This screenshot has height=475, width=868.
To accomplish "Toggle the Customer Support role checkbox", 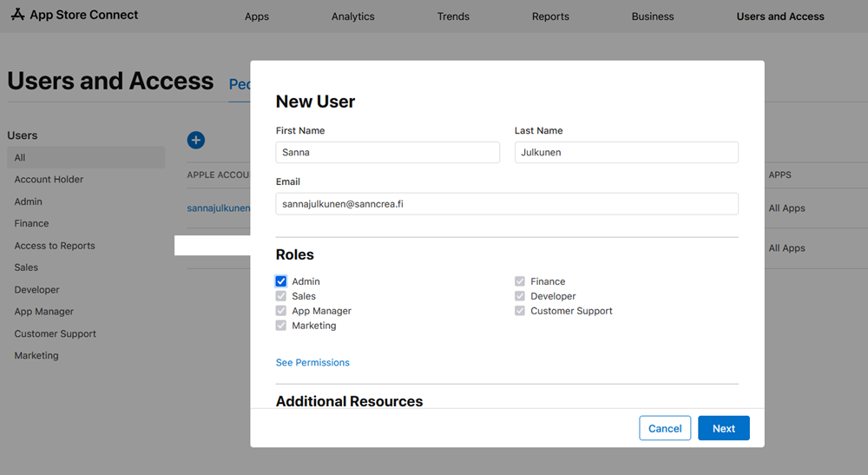I will point(520,311).
